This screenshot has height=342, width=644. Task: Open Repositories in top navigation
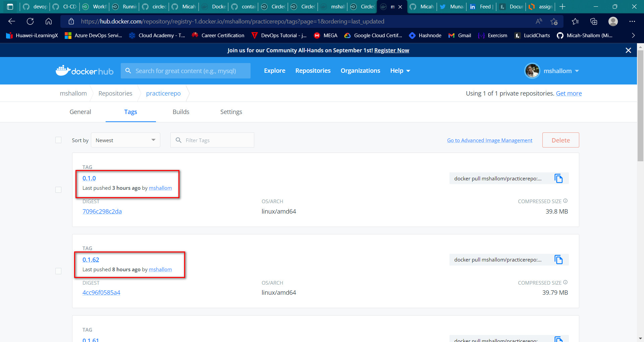[x=313, y=71]
